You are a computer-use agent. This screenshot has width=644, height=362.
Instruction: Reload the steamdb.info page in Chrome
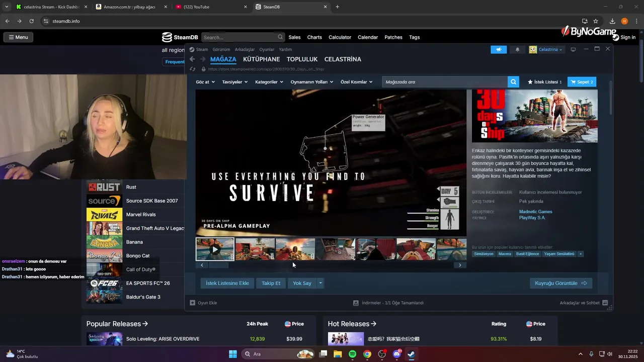pyautogui.click(x=31, y=21)
